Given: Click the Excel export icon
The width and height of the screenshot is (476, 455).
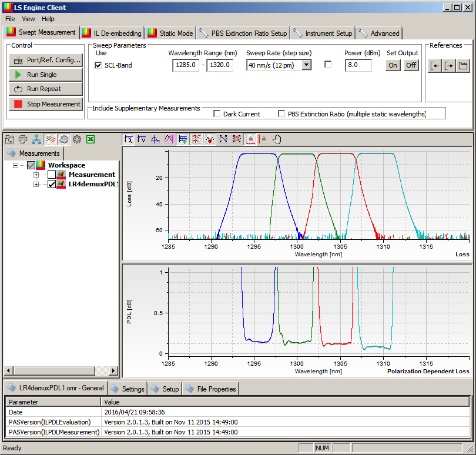Looking at the screenshot, I should pyautogui.click(x=90, y=139).
